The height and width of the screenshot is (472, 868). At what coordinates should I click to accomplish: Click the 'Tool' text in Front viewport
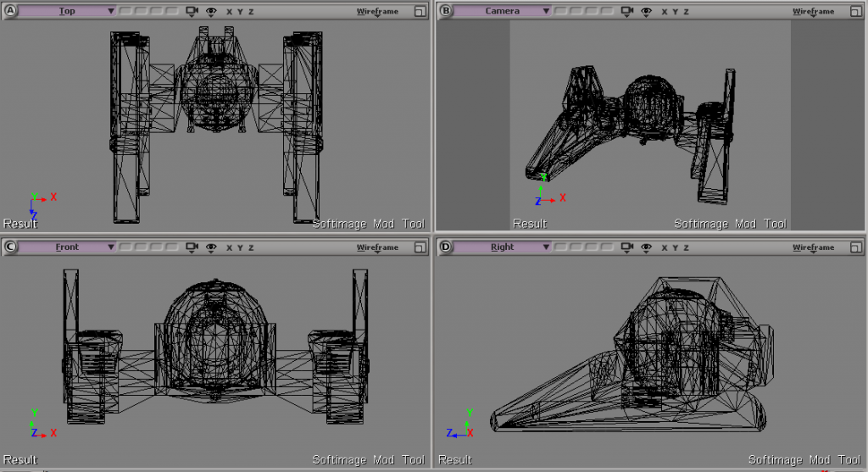click(x=414, y=460)
